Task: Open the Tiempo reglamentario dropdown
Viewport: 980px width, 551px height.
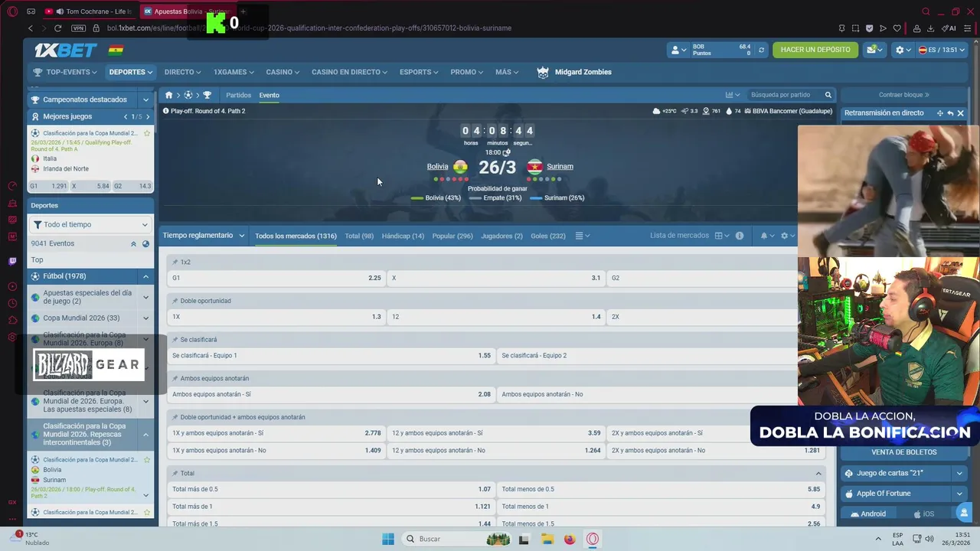Action: coord(203,236)
